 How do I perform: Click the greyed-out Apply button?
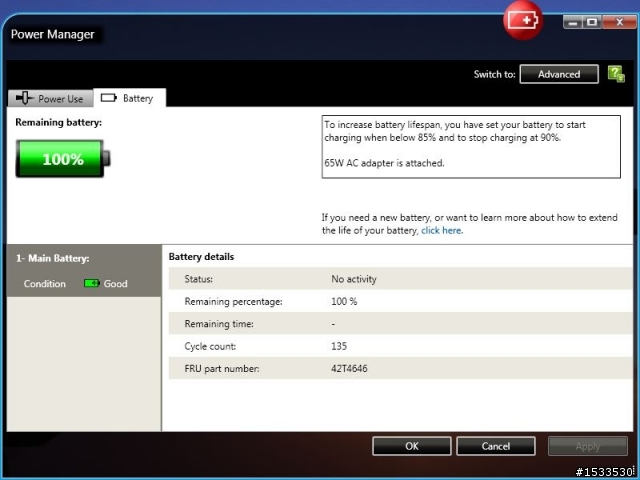pyautogui.click(x=588, y=446)
